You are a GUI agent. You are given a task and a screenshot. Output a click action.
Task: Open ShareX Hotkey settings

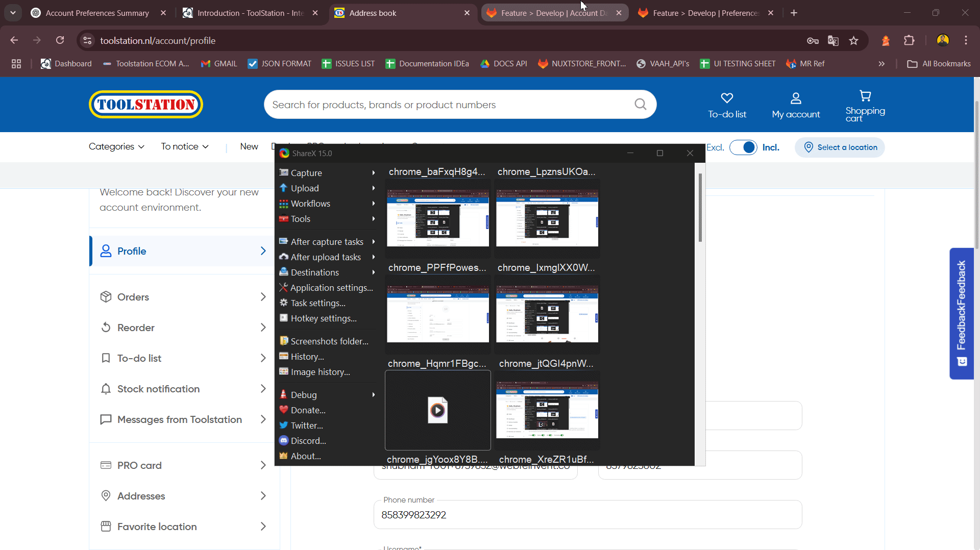[x=323, y=318]
